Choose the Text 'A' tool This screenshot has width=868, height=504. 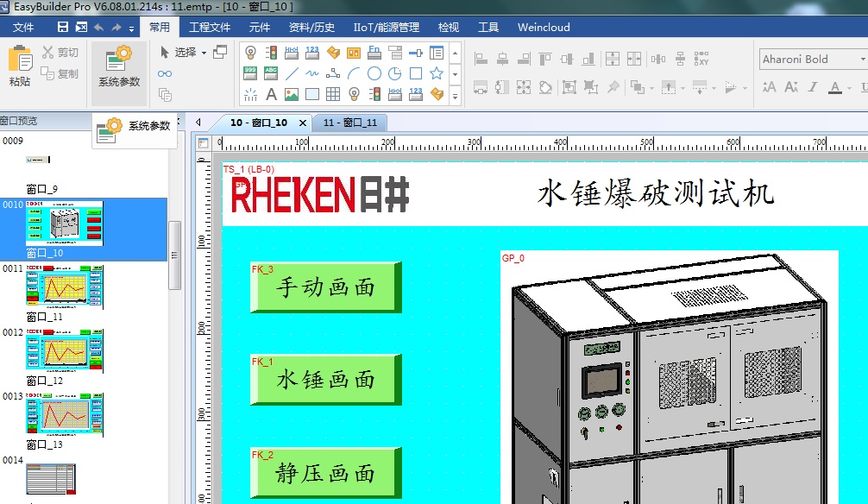click(x=271, y=94)
